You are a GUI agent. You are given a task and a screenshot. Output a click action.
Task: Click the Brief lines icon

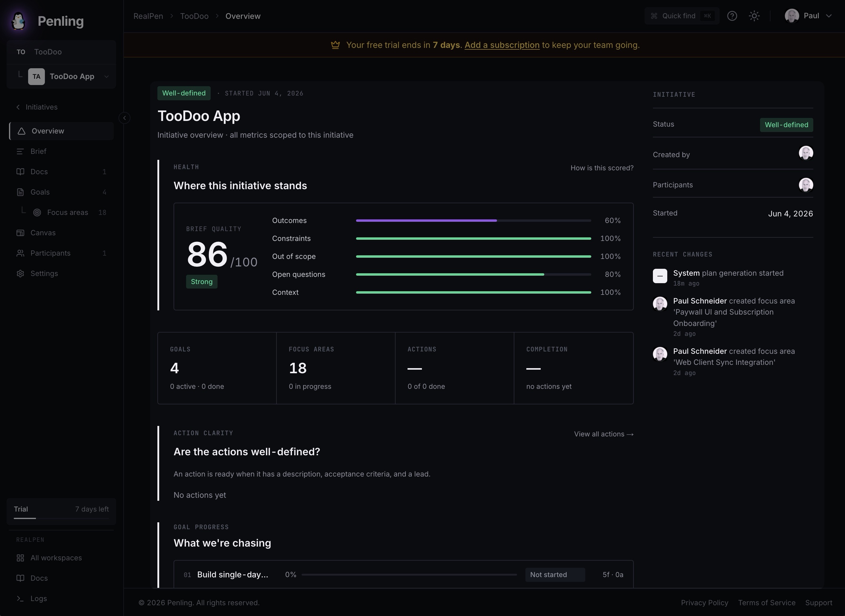[20, 151]
